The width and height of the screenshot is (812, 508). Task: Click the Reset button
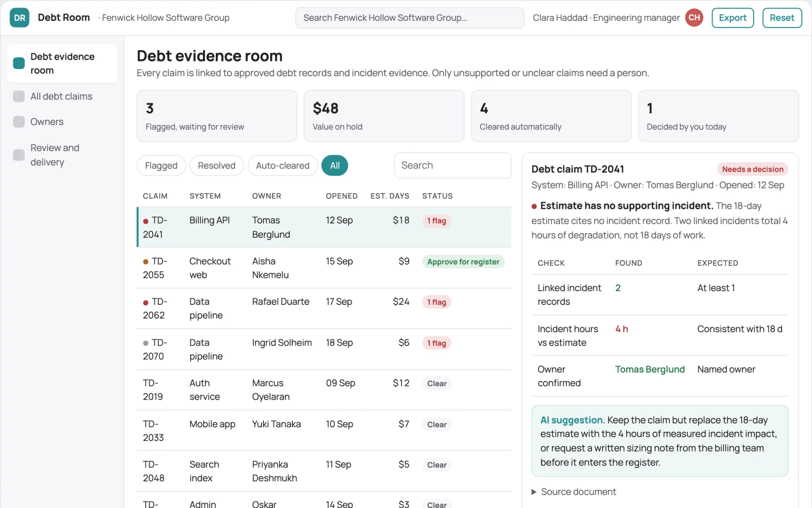782,18
